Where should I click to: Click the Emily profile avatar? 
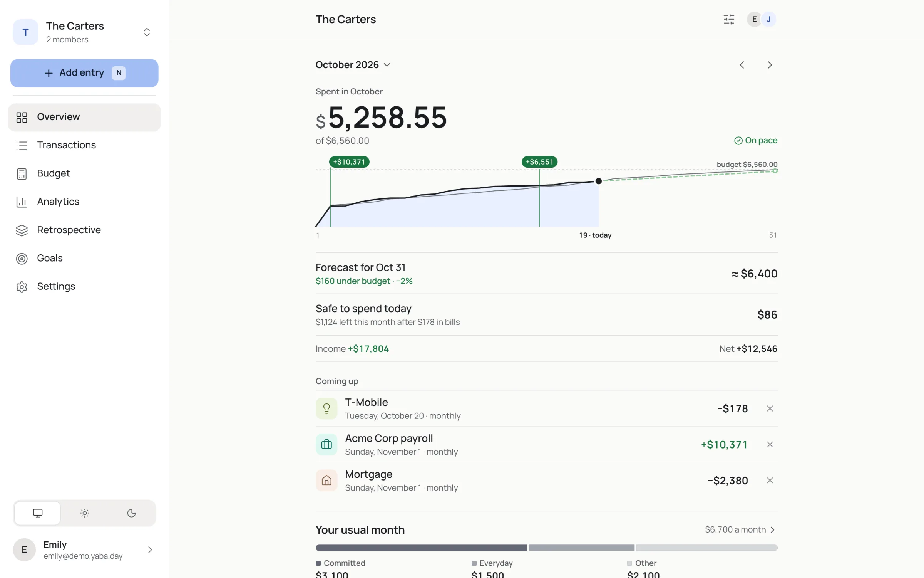[x=24, y=549]
